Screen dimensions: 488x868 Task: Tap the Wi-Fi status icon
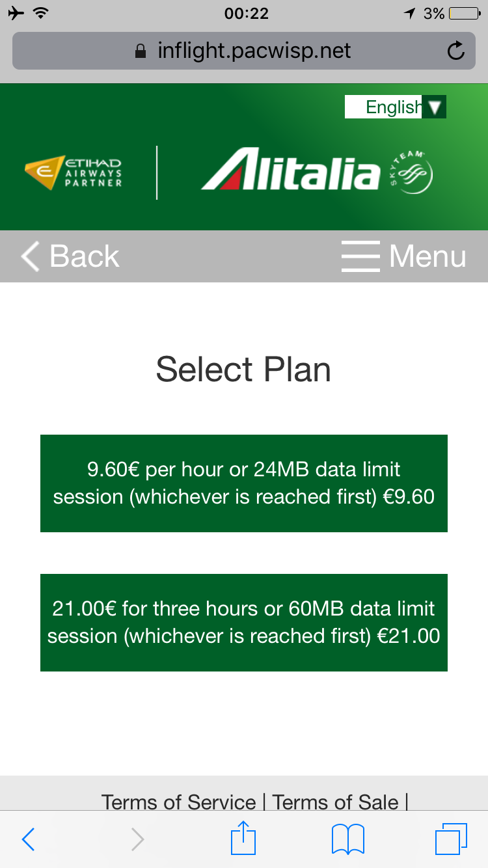pyautogui.click(x=42, y=13)
